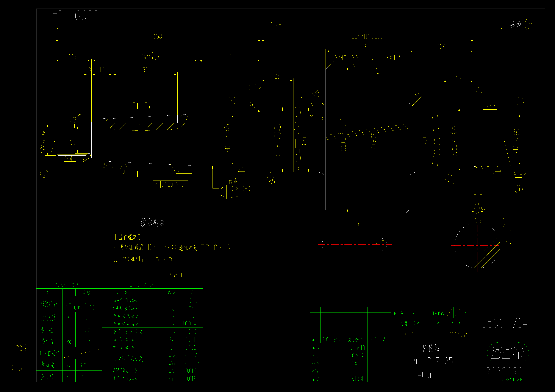
Task: Select the 0.008 tolerance frame value
Action: [233, 189]
